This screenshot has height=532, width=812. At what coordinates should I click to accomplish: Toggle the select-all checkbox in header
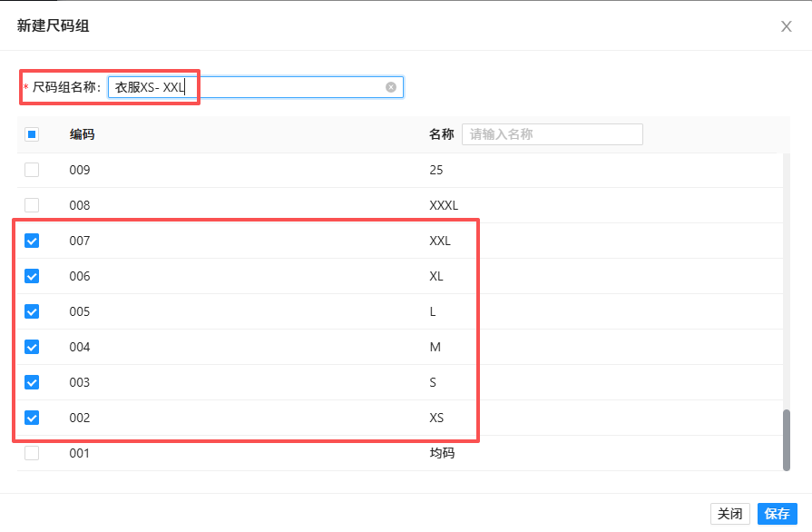coord(32,134)
